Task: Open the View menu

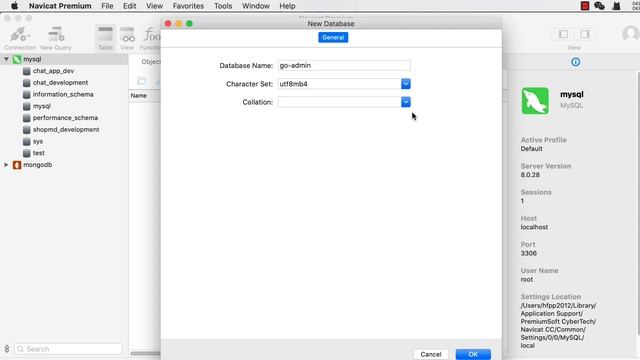Action: click(x=155, y=6)
